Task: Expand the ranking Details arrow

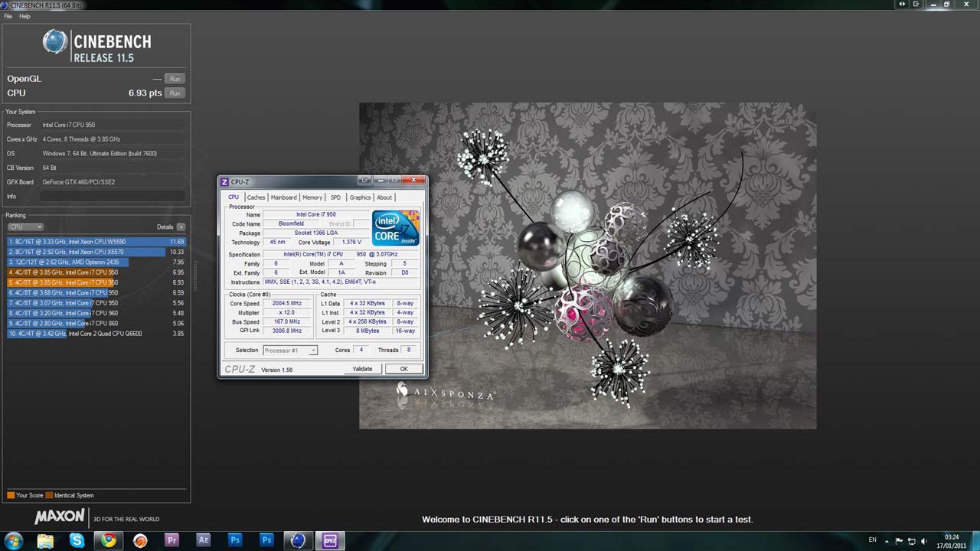Action: tap(181, 227)
